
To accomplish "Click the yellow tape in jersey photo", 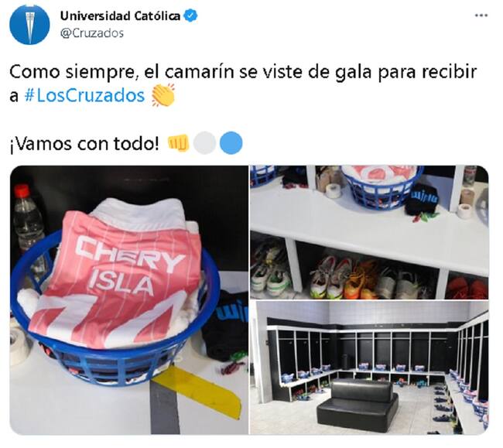I will point(198,392).
